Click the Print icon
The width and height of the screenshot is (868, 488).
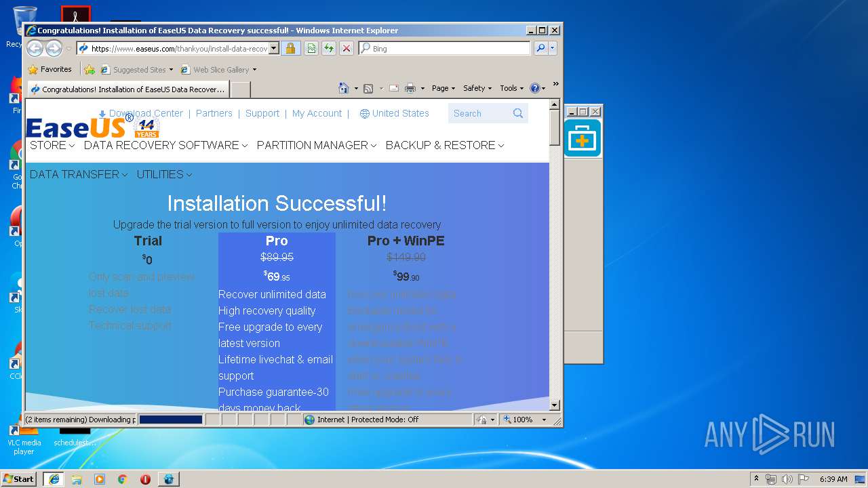pos(410,88)
